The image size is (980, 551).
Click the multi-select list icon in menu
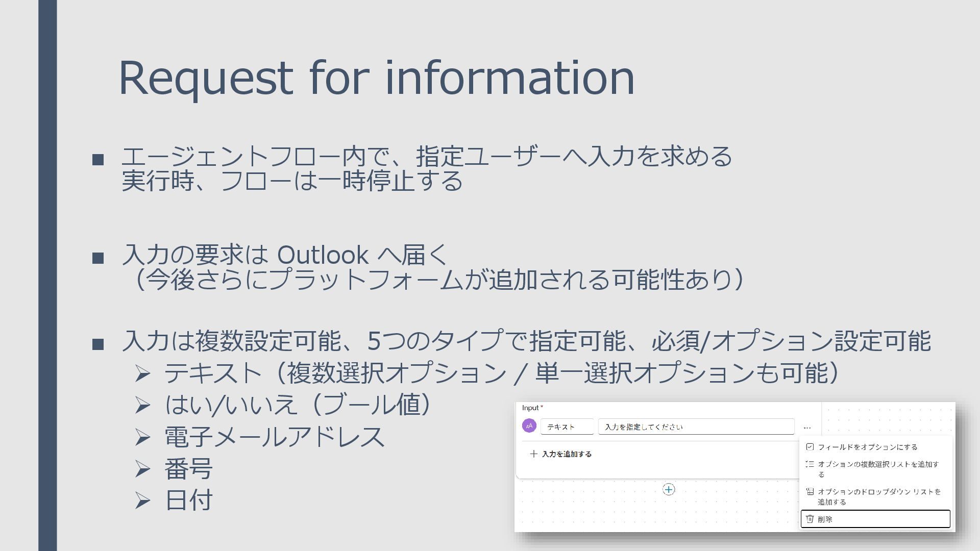(x=810, y=464)
